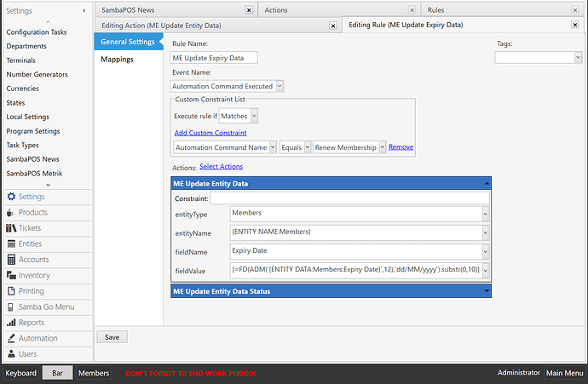Open Users section icon
Screen dimensions: 588x384
12,354
